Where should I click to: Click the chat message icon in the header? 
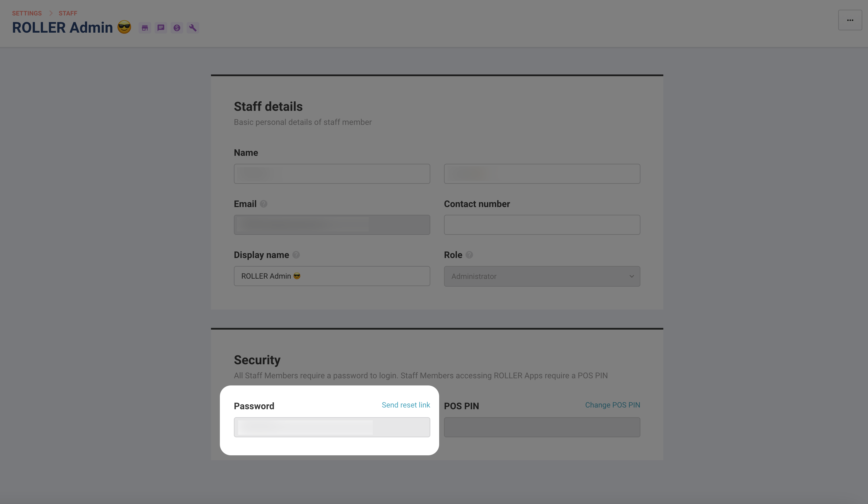coord(161,28)
